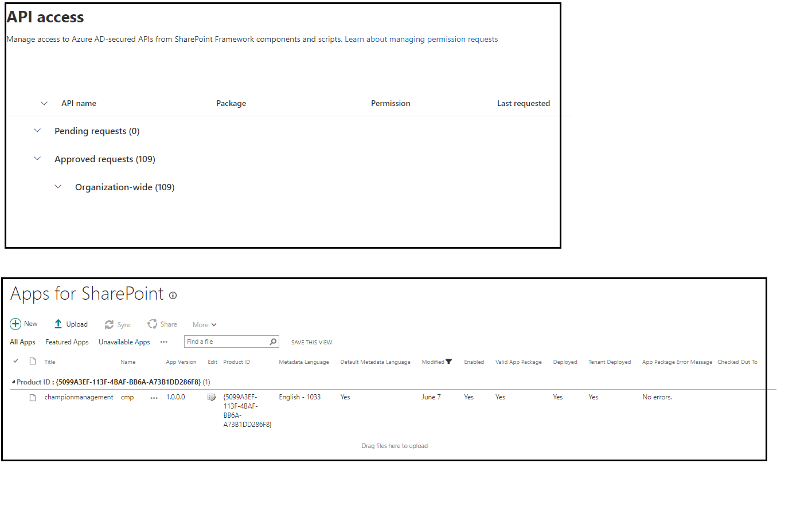812x518 pixels.
Task: Switch to the Featured Apps tab
Action: tap(67, 342)
